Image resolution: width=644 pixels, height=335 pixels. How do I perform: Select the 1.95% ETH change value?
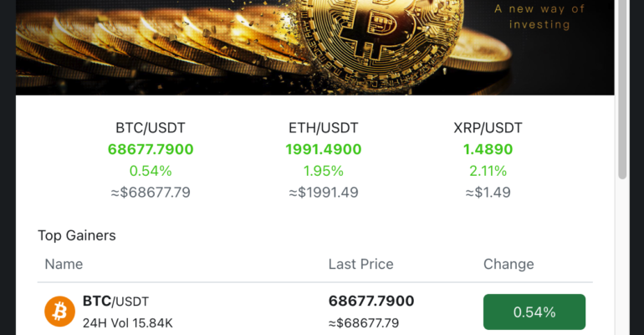[x=323, y=171]
